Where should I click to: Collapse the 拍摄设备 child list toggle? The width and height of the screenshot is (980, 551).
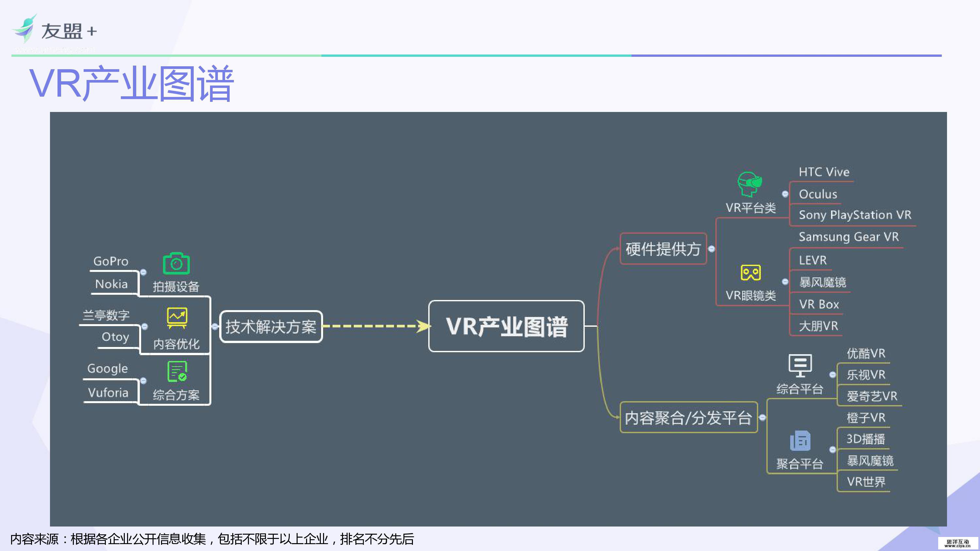pos(143,272)
